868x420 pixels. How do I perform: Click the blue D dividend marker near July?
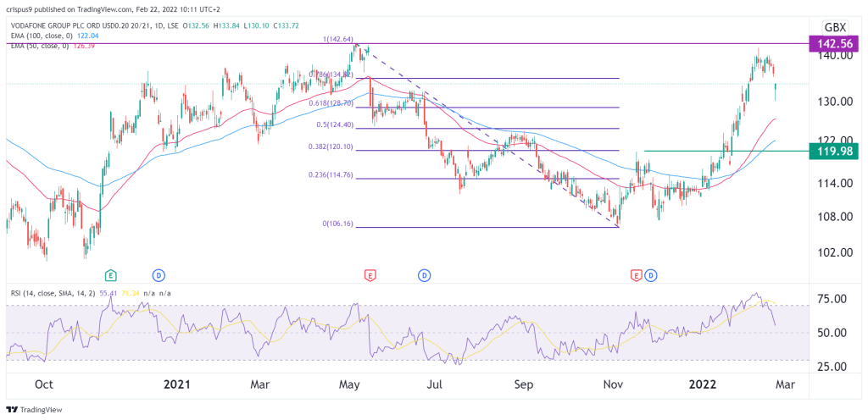pyautogui.click(x=425, y=274)
